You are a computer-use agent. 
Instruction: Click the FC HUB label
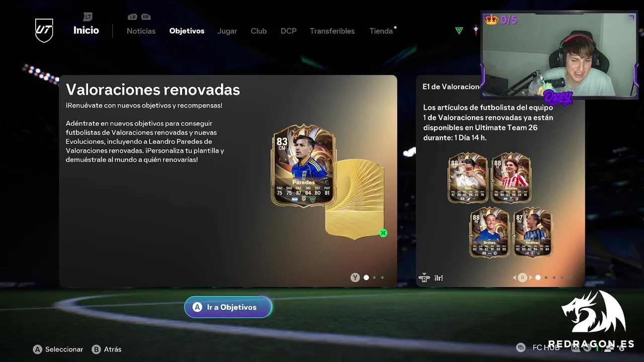pyautogui.click(x=546, y=347)
